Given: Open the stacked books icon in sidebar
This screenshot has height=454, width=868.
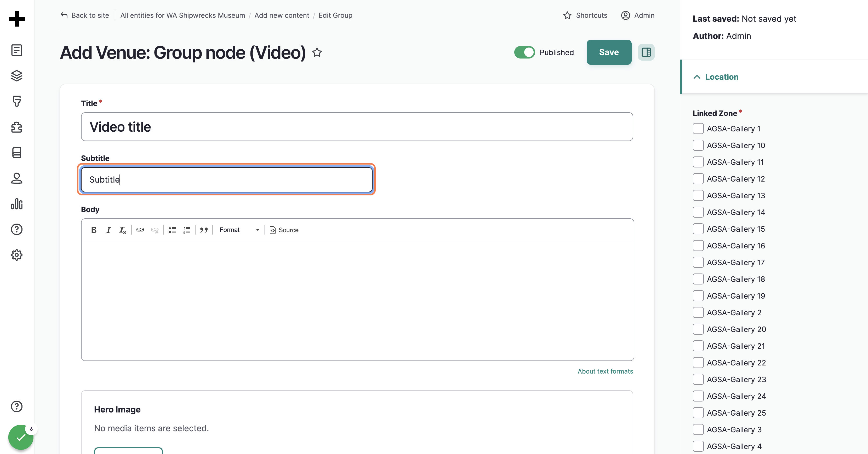Looking at the screenshot, I should 17,153.
